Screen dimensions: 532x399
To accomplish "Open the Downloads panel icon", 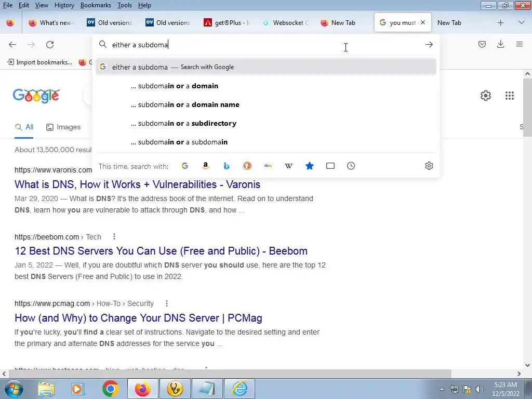I will pos(500,44).
